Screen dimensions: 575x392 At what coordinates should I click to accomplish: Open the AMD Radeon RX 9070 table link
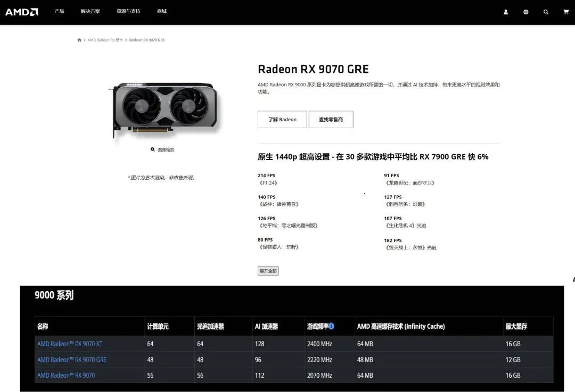click(x=66, y=376)
